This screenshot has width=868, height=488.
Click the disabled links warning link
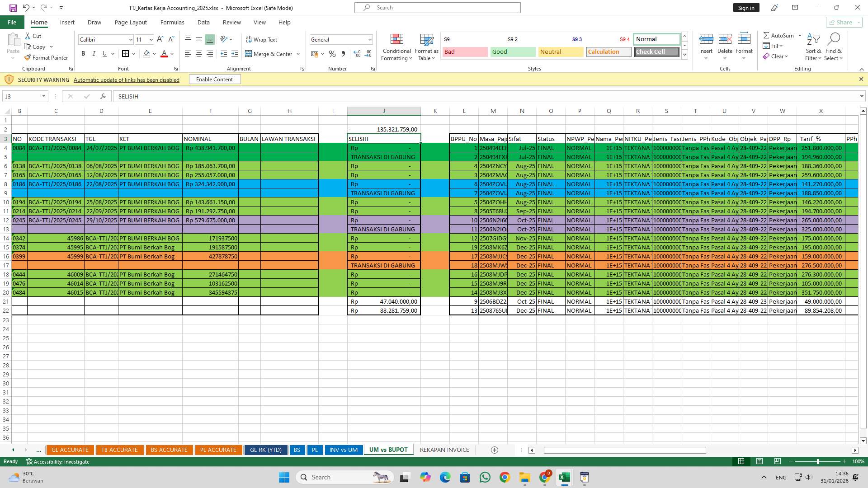(126, 80)
